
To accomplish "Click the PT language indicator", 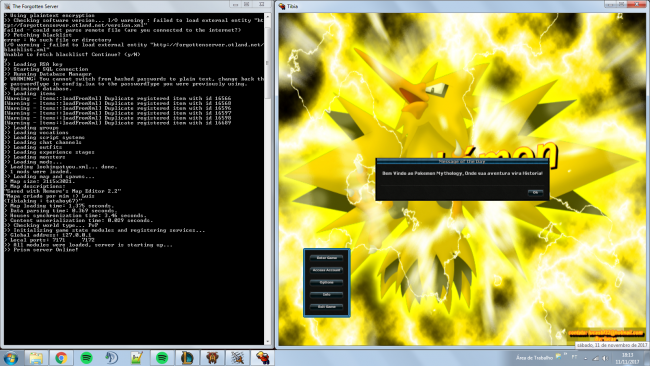I will point(574,357).
